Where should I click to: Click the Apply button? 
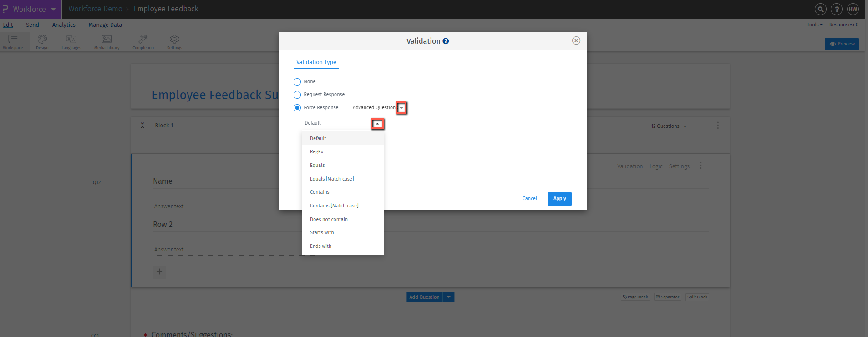pyautogui.click(x=559, y=199)
